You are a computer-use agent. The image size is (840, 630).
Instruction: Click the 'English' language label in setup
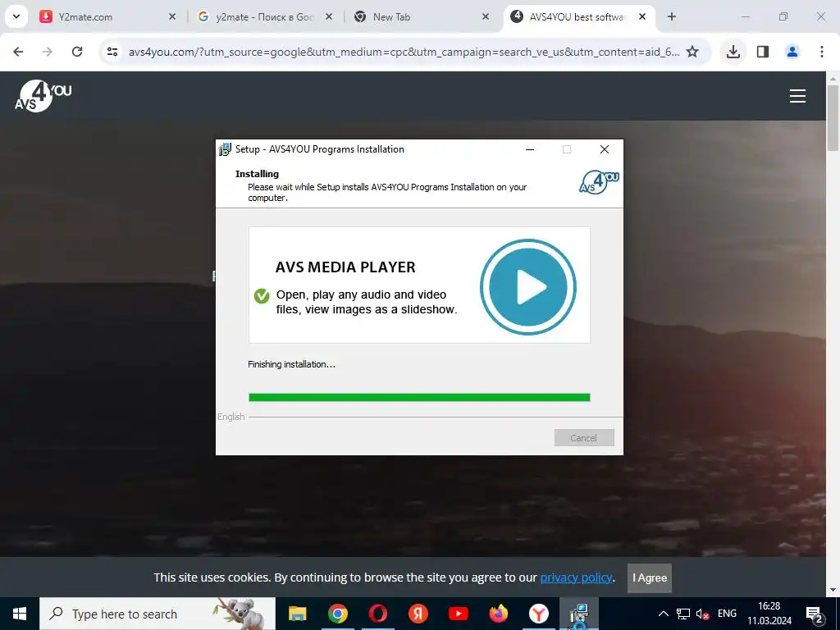coord(231,417)
